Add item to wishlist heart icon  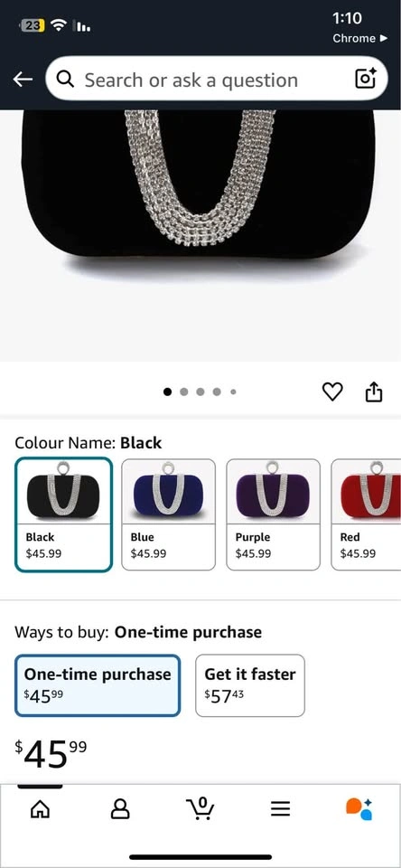click(x=332, y=392)
